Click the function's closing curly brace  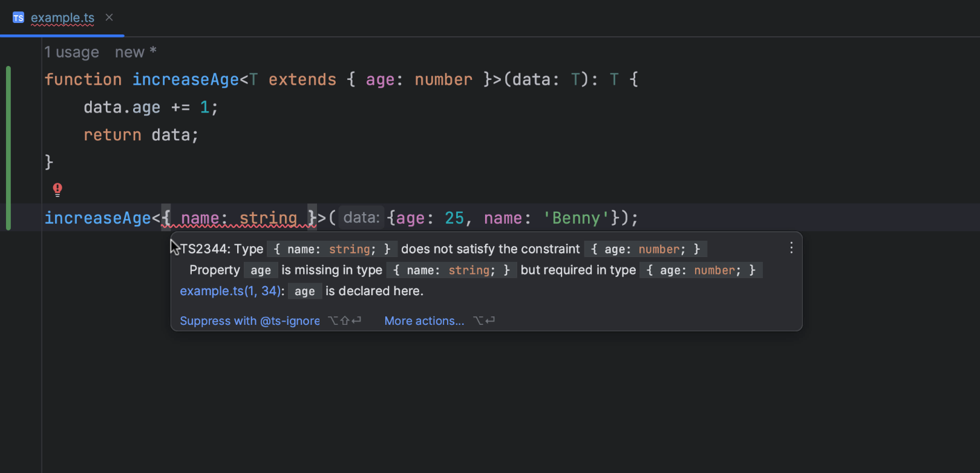pyautogui.click(x=49, y=162)
